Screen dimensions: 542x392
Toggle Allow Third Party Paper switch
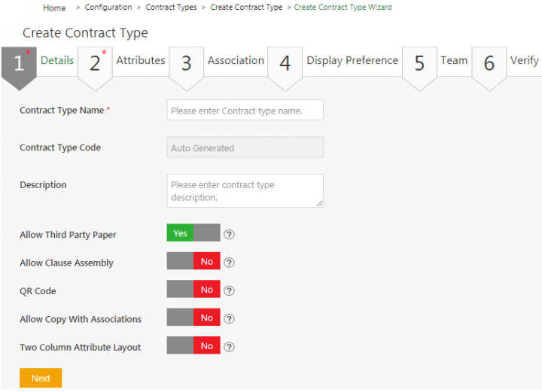pos(193,233)
